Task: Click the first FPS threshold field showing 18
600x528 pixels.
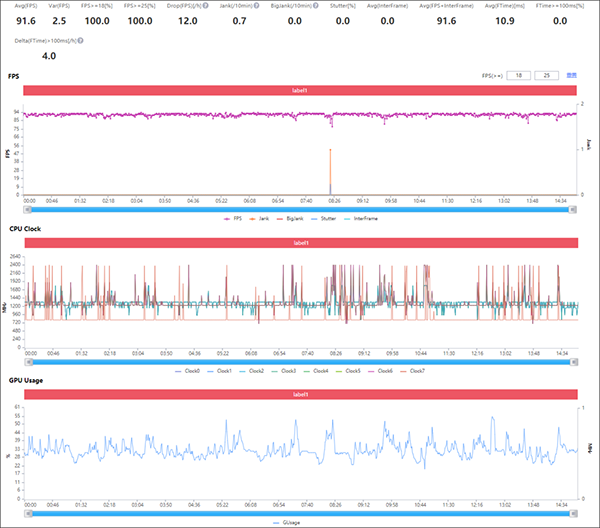Action: click(x=517, y=76)
